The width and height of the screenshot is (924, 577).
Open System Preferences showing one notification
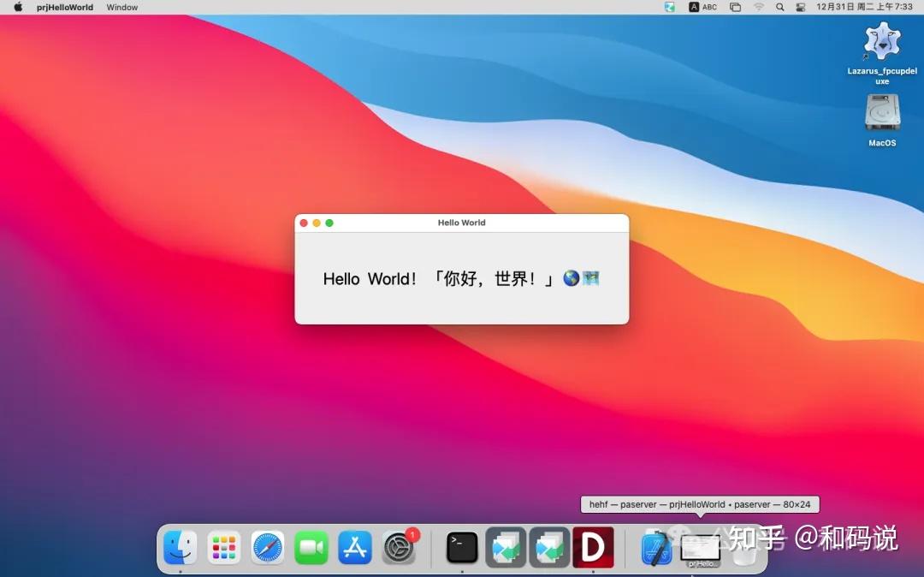pos(400,546)
